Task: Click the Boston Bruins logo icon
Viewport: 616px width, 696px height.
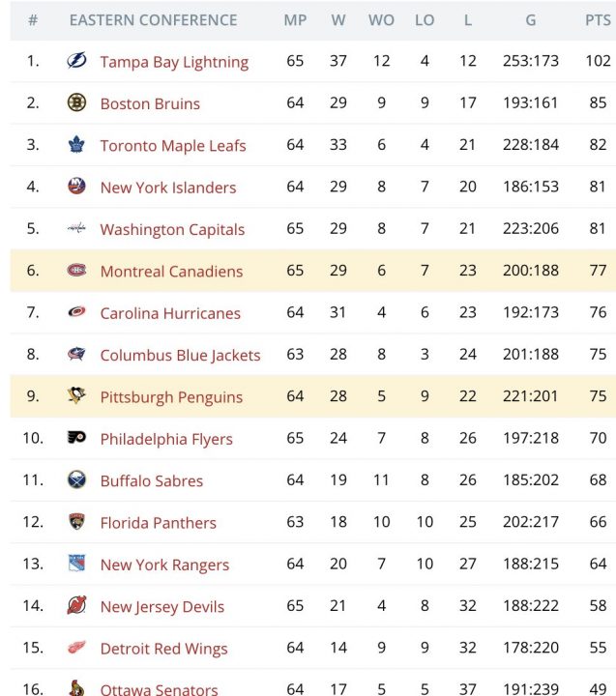Action: (76, 103)
